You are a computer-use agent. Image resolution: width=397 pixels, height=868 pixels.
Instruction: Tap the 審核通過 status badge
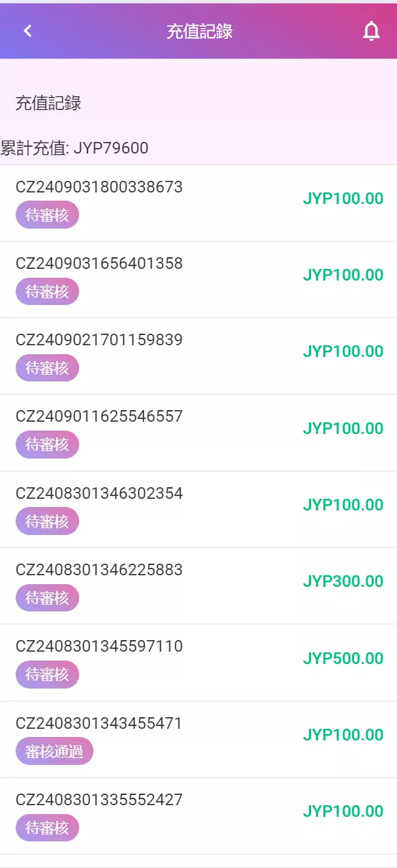point(54,751)
